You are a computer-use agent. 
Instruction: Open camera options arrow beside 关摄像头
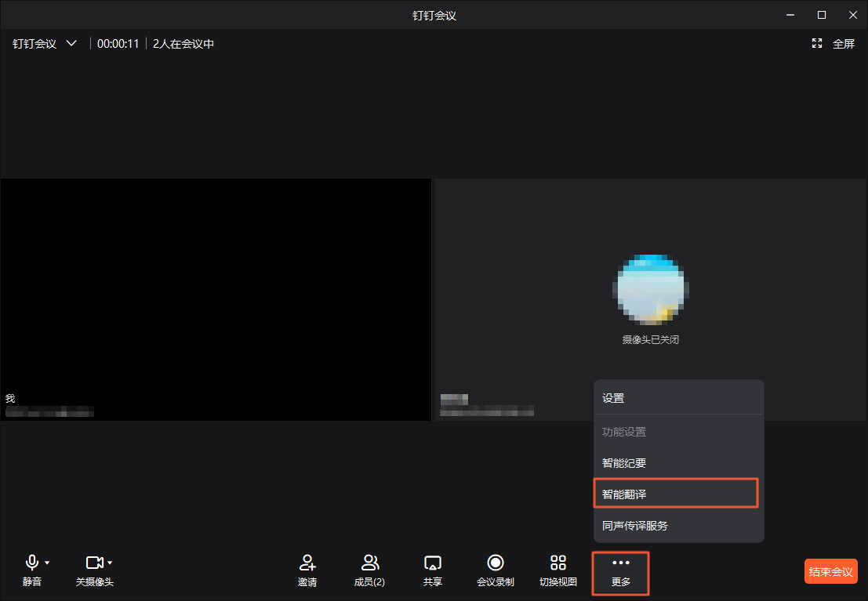pyautogui.click(x=110, y=563)
